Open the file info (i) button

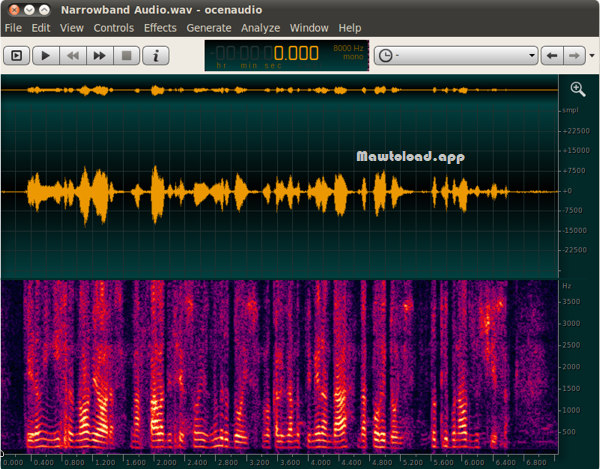[156, 56]
